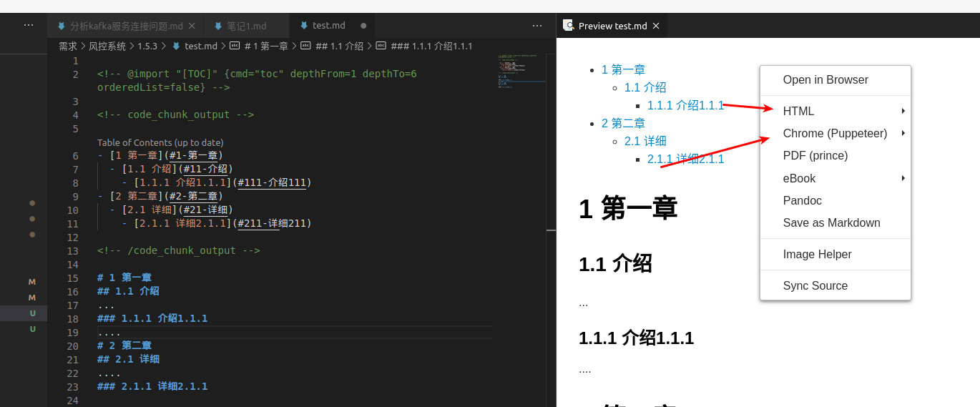Image resolution: width=980 pixels, height=407 pixels.
Task: Click symbol icon before ## 1.1 介绍 breadcrumb
Action: click(305, 45)
